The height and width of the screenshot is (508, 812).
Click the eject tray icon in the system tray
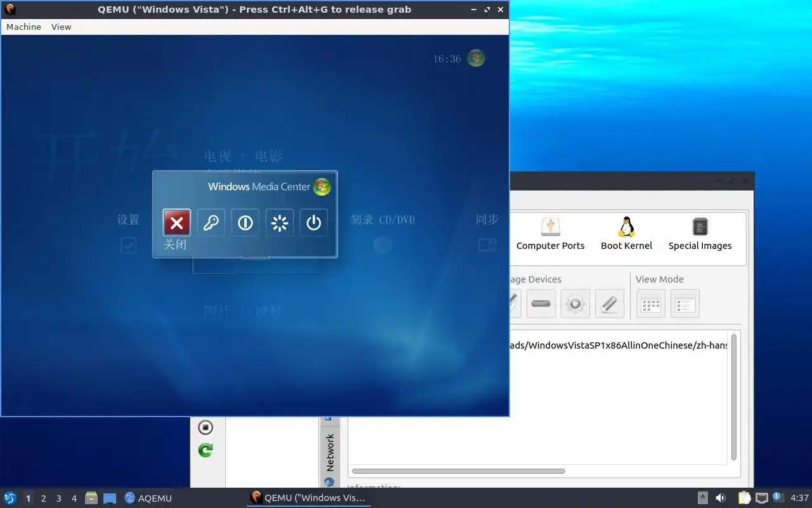[703, 498]
